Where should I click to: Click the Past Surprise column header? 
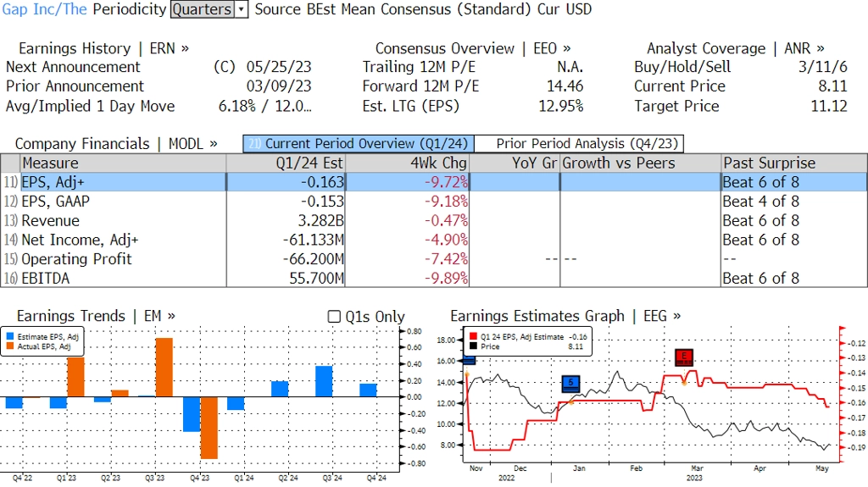(x=794, y=163)
